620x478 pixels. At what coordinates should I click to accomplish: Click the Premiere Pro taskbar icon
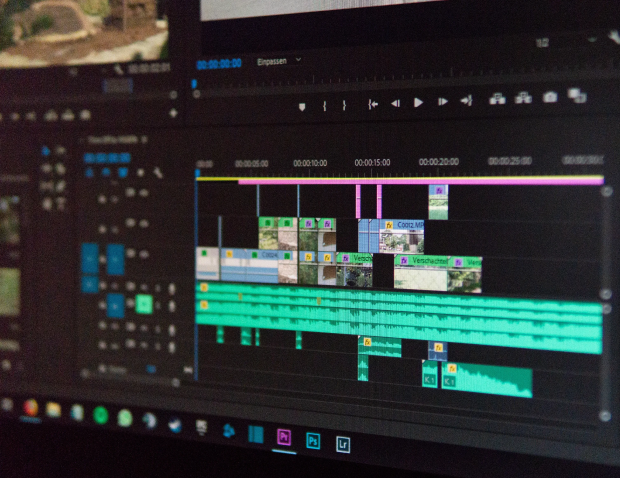tap(283, 438)
